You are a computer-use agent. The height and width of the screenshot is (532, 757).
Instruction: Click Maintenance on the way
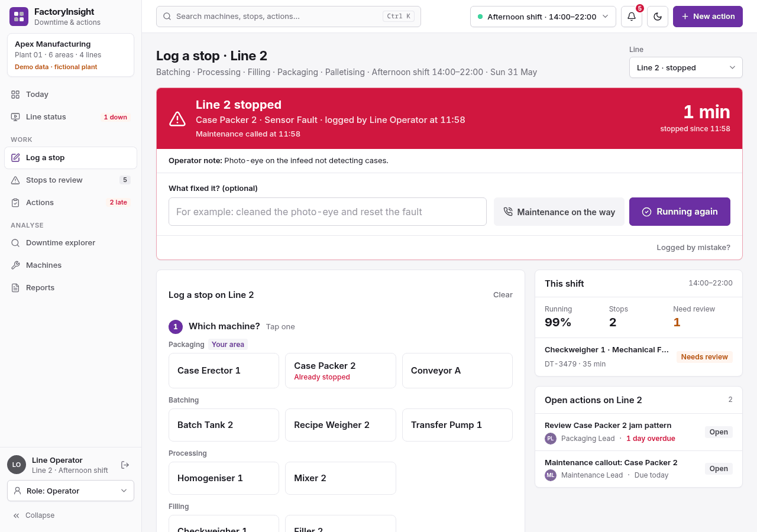coord(559,212)
